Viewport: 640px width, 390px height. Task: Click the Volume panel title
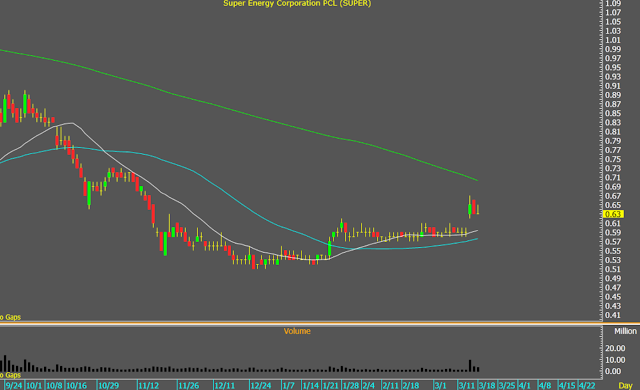point(297,331)
